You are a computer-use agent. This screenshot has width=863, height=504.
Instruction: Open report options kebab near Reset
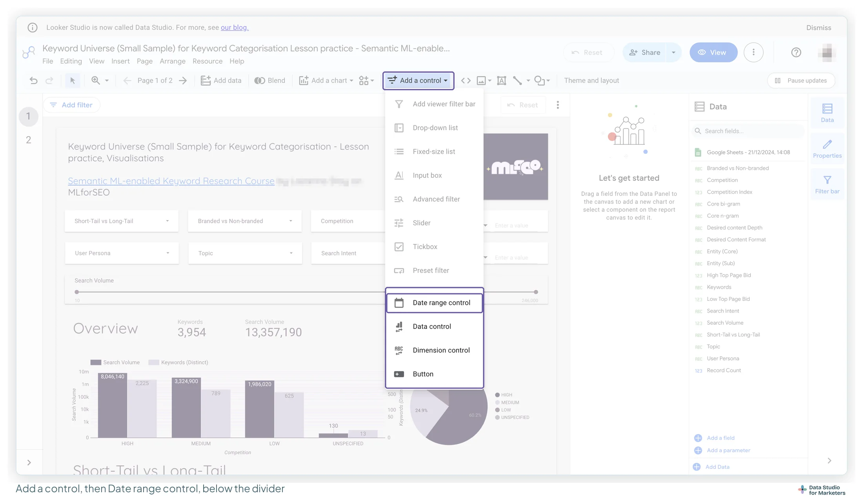coord(558,105)
